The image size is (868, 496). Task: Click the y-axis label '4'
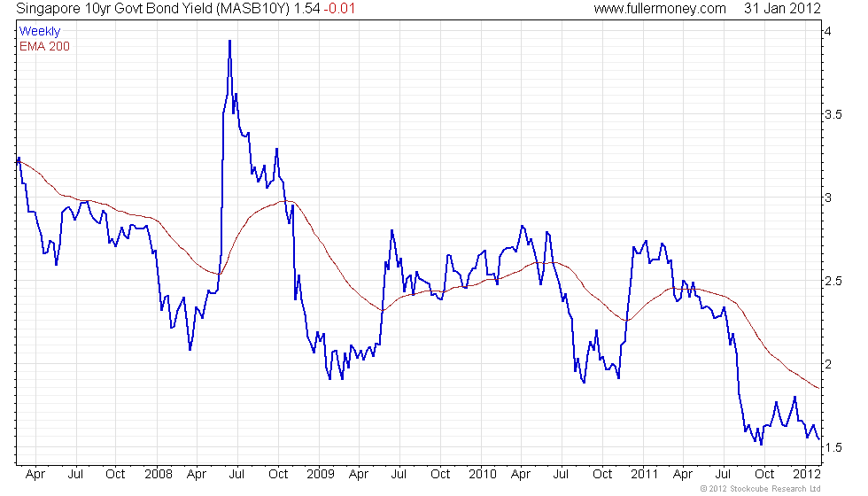coord(827,31)
